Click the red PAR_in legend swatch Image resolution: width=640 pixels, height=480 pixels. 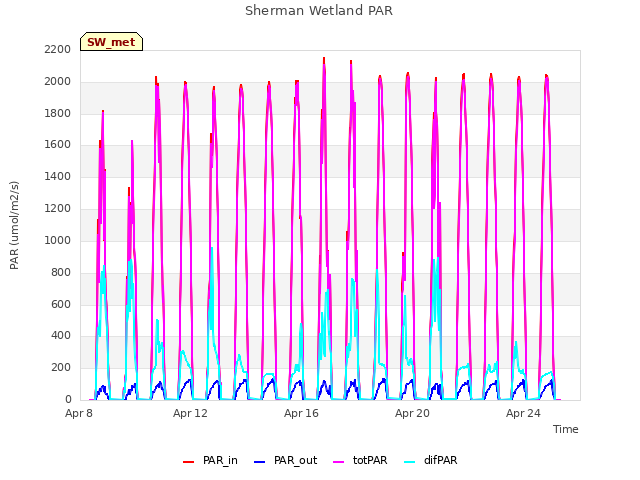[189, 462]
